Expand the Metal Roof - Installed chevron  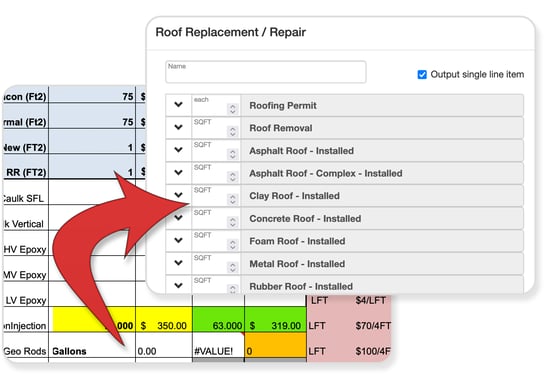coord(179,263)
